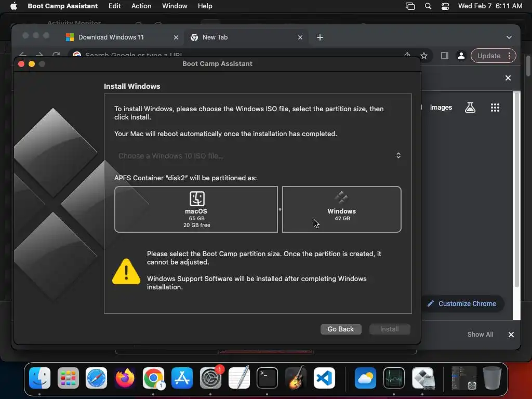This screenshot has height=399, width=532.
Task: Open the Help menu
Action: coord(205,6)
